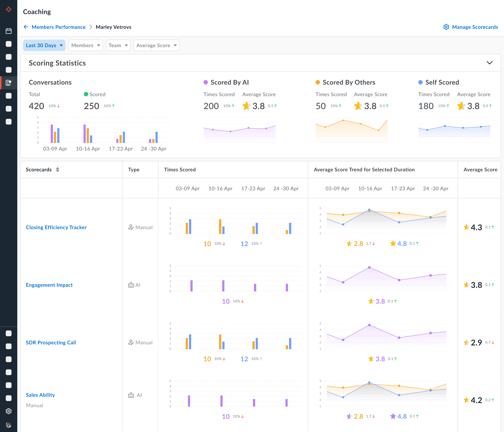Open the Last 30 Days dropdown
The height and width of the screenshot is (432, 504).
point(44,45)
